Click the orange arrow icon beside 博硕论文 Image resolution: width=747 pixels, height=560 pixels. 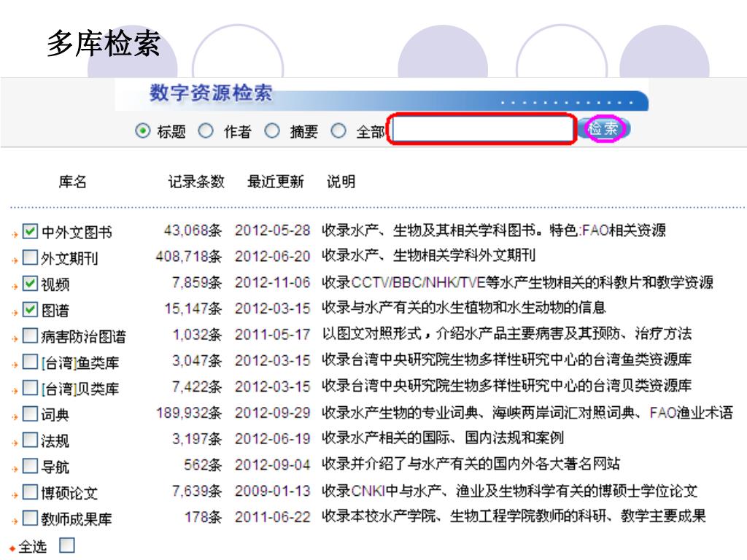15,495
